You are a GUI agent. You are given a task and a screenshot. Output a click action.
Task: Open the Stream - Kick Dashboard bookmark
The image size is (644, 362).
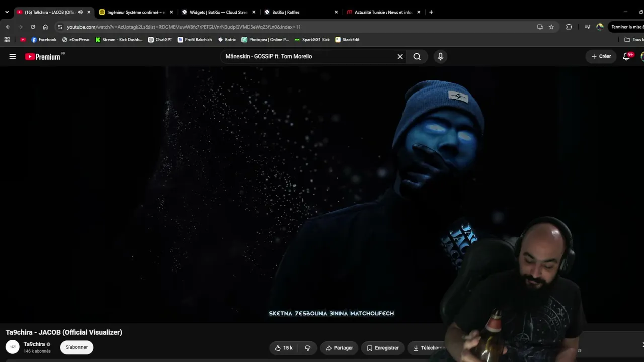119,40
